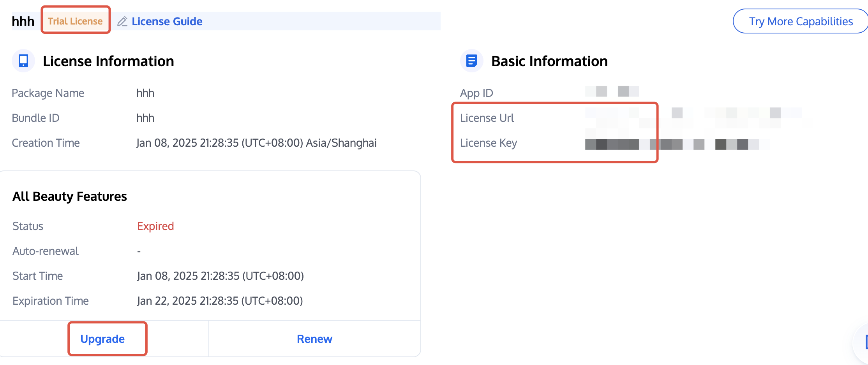Screen dimensions: 868x365
Task: Click the Package Name value "hhh"
Action: click(145, 93)
